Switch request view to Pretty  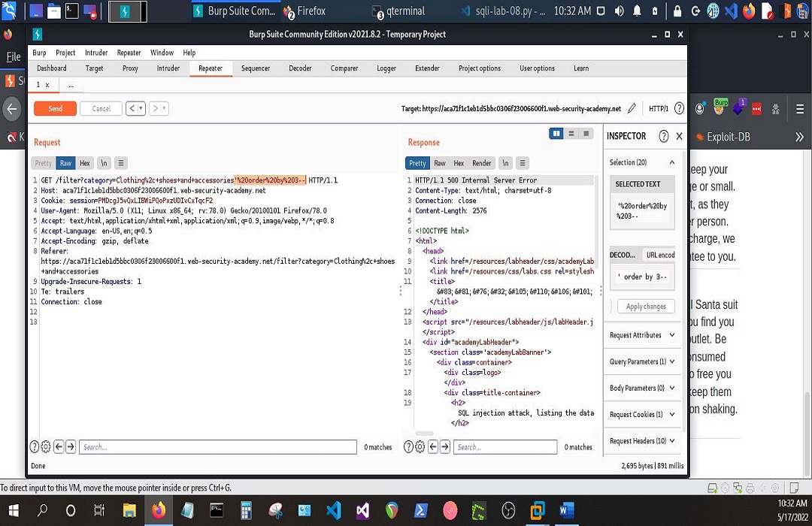(43, 163)
